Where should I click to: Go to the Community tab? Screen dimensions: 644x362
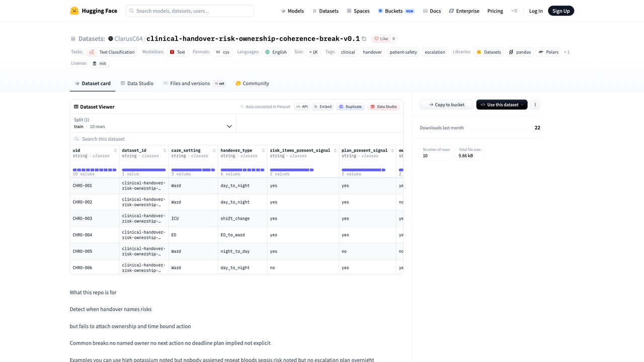click(252, 83)
